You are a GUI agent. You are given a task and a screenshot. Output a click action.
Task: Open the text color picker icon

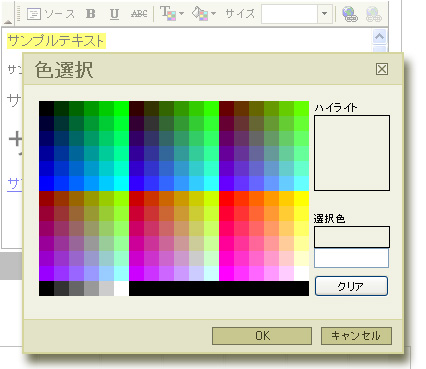[168, 14]
